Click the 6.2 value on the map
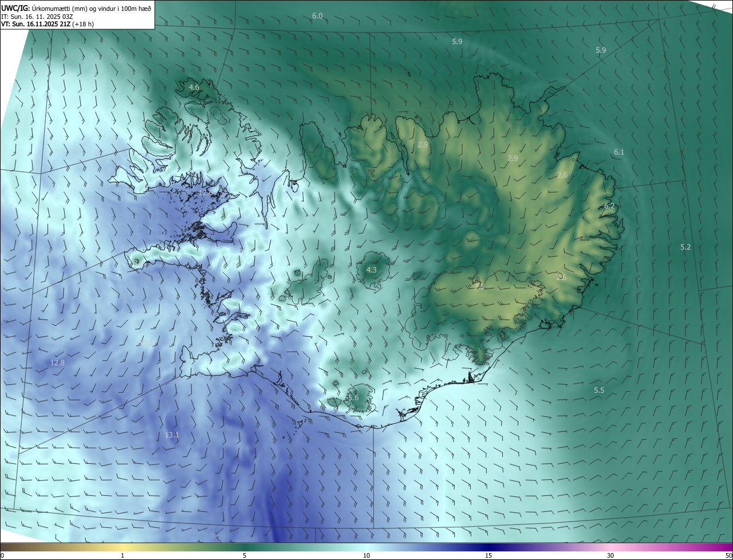 click(x=609, y=206)
